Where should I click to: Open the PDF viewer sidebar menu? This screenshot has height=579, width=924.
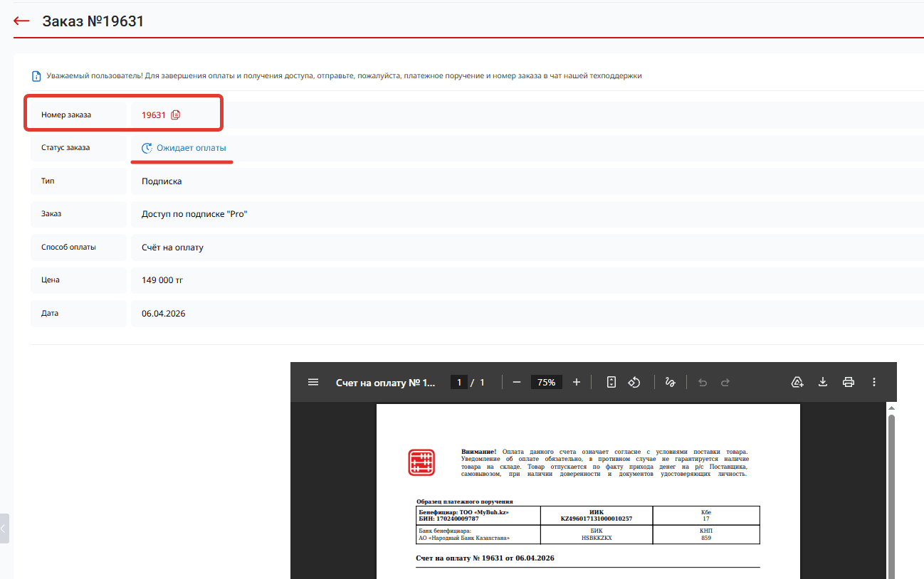point(313,382)
